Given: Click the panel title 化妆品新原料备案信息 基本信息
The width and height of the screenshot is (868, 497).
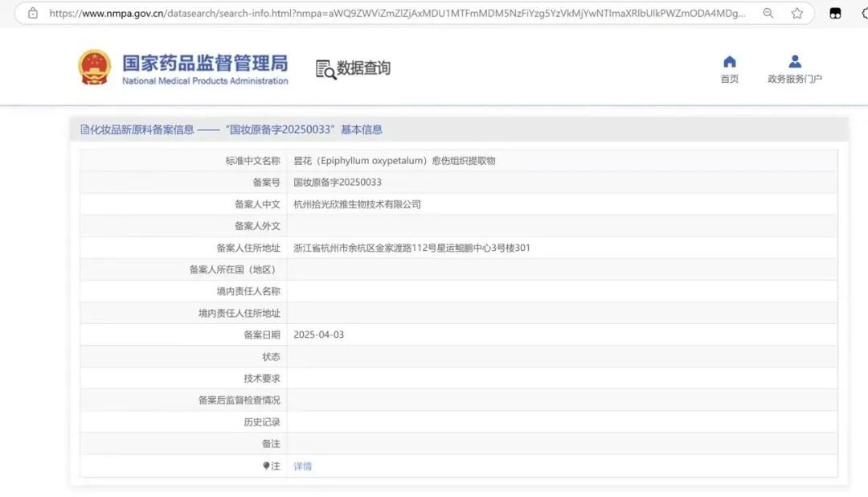Looking at the screenshot, I should click(x=231, y=129).
